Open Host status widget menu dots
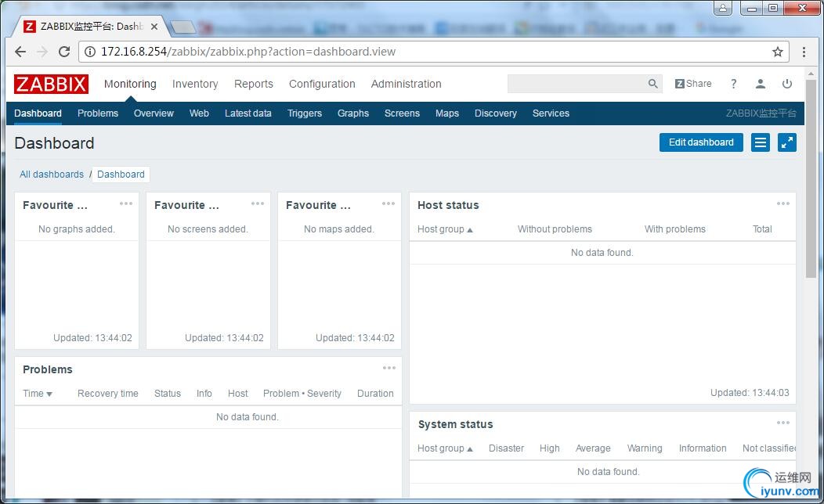Screen dimensions: 824x504 [783, 203]
